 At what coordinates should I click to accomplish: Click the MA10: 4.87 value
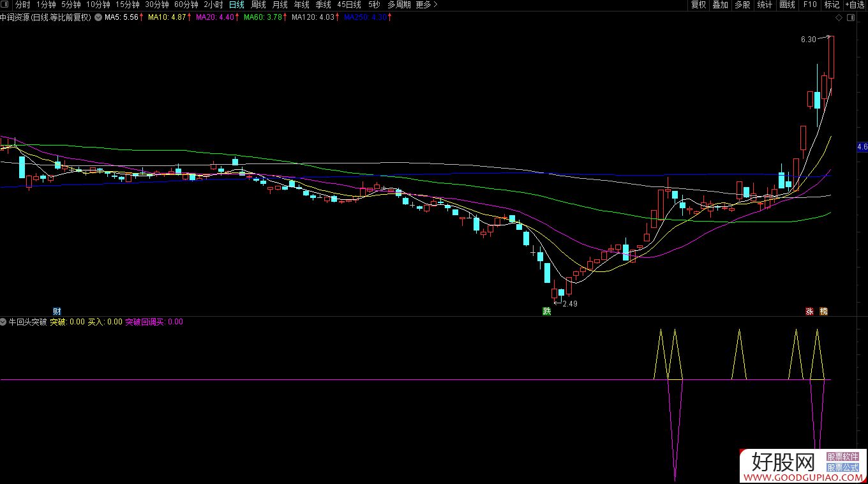tap(167, 17)
